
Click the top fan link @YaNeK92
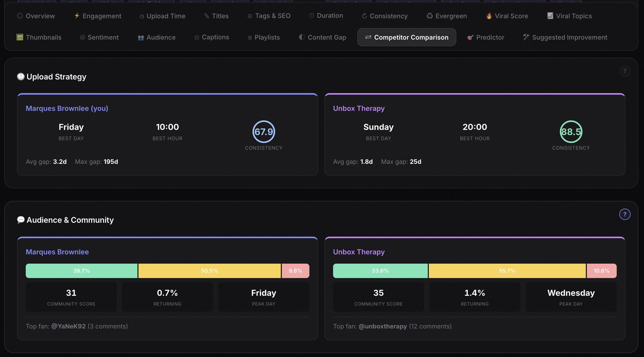(69, 326)
